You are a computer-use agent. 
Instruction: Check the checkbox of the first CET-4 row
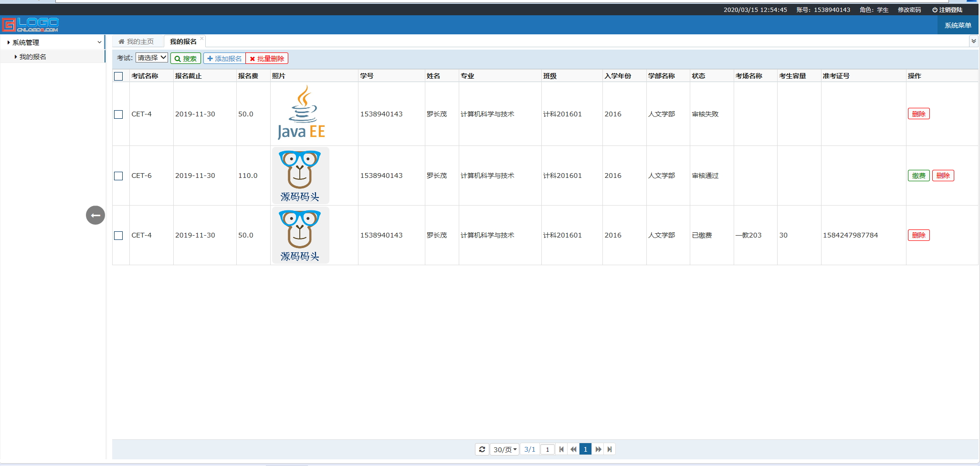119,114
